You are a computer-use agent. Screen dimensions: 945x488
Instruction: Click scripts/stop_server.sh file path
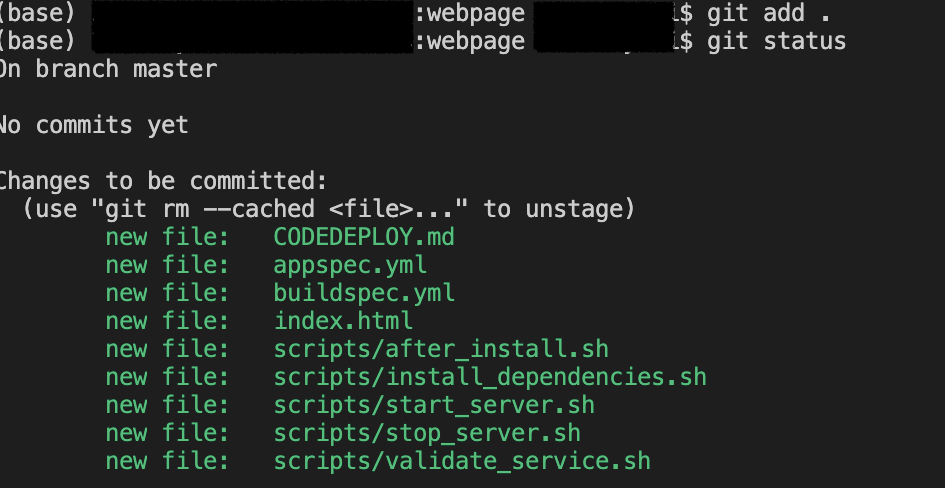[x=427, y=433]
